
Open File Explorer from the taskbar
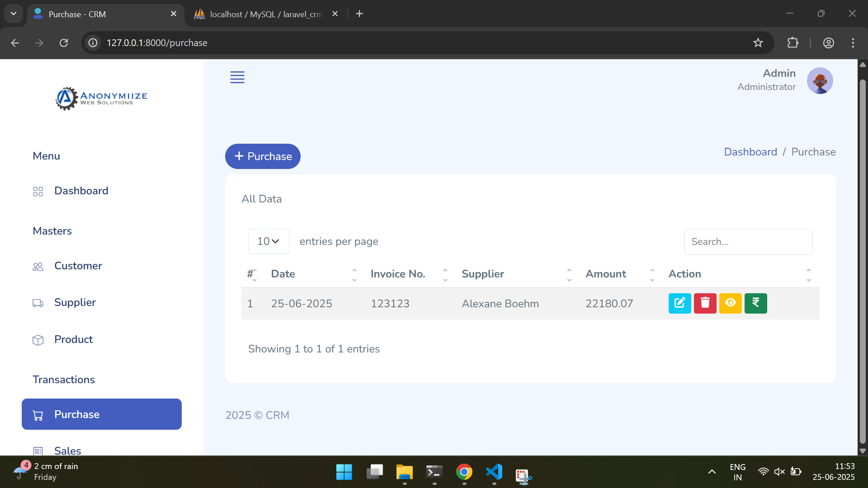click(x=404, y=472)
